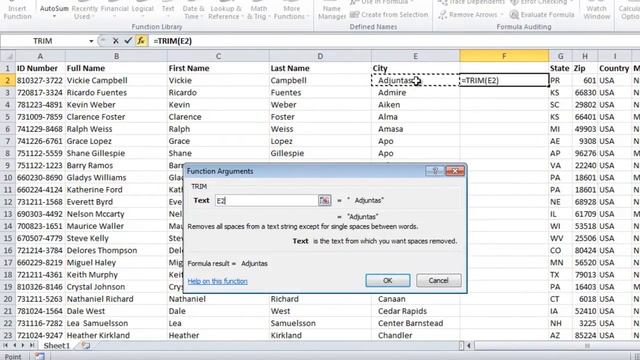Viewport: 640px width, 360px height.
Task: Go to first sheet navigation arrow
Action: [6, 346]
